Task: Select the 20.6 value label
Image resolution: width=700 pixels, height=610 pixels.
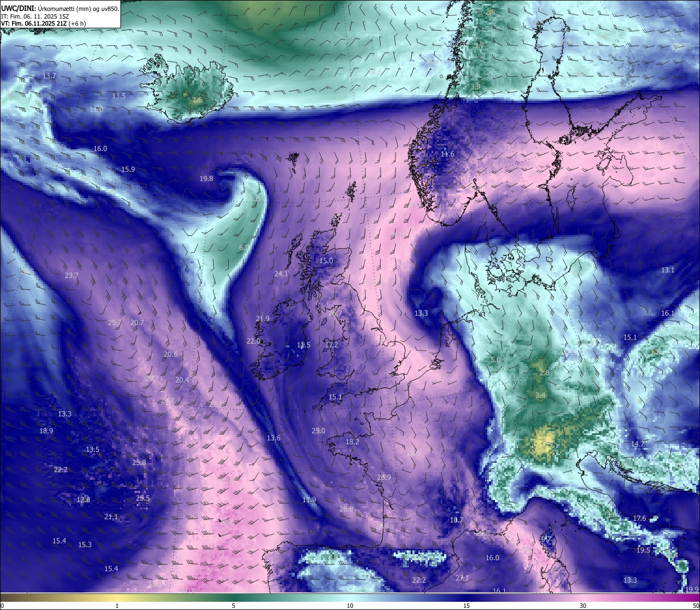Action: [x=171, y=354]
